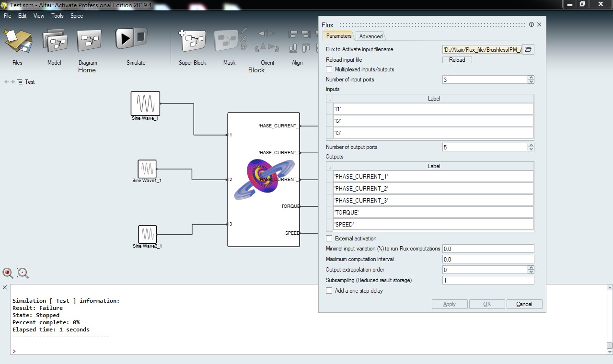The width and height of the screenshot is (613, 364).
Task: Navigate forward with the breadcrumb right arrow
Action: (x=12, y=82)
